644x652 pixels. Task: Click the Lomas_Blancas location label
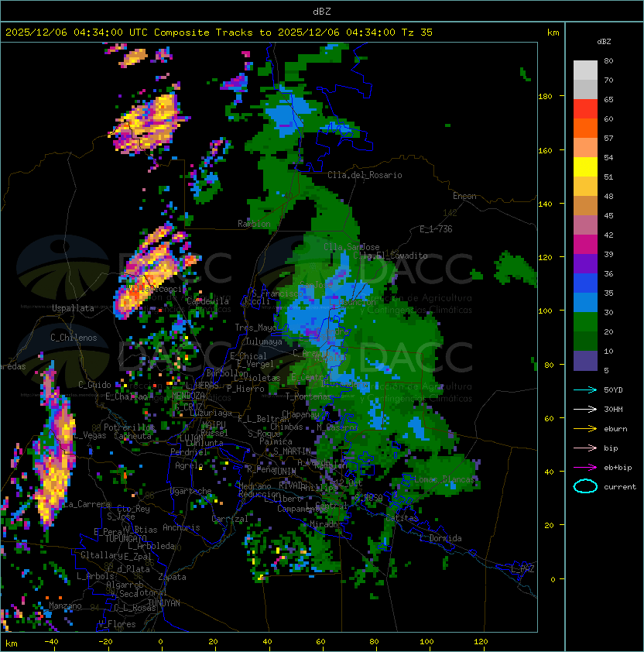(444, 479)
